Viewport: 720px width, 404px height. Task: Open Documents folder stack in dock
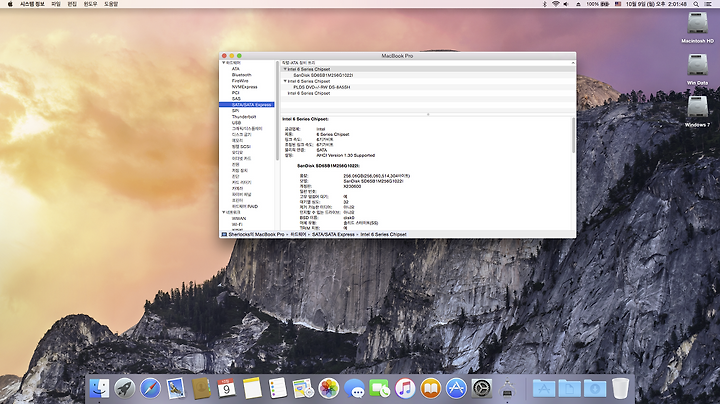coord(569,388)
